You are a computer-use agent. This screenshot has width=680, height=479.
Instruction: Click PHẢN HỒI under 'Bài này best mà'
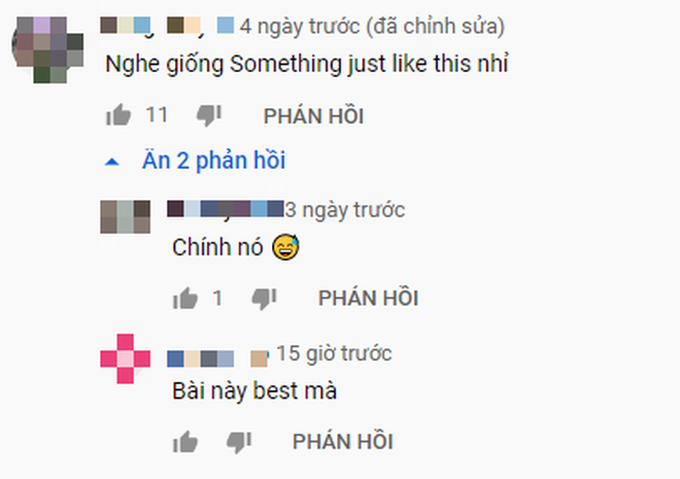tap(343, 442)
